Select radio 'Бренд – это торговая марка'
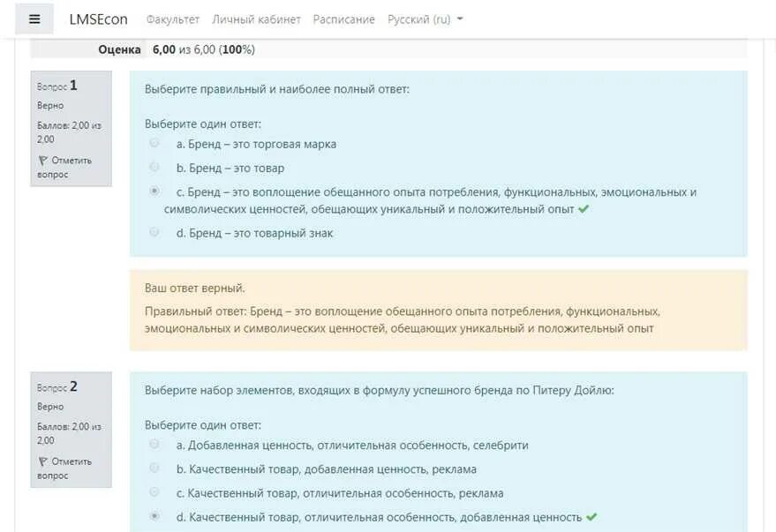Screen dimensions: 776x532 (154, 143)
